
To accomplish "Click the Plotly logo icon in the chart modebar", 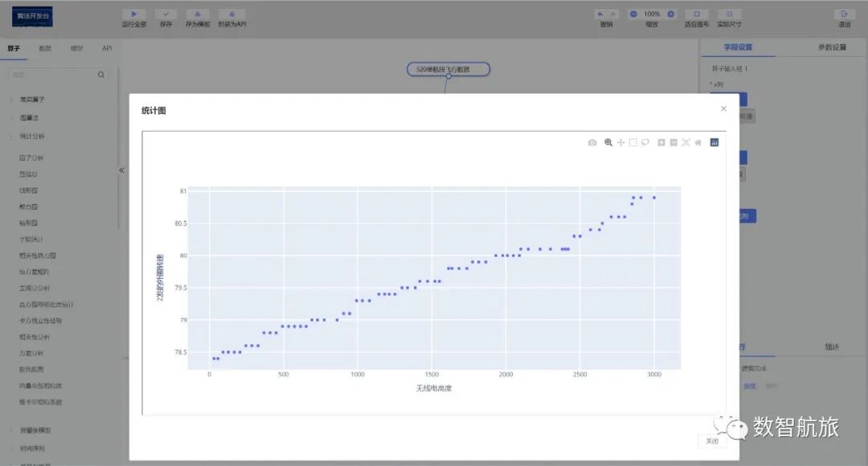I will [714, 143].
